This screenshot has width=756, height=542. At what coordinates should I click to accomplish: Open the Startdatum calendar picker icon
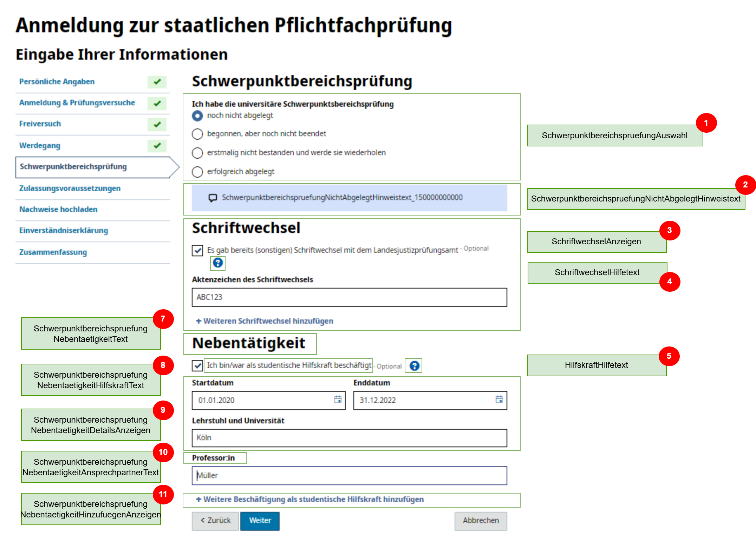coord(338,399)
